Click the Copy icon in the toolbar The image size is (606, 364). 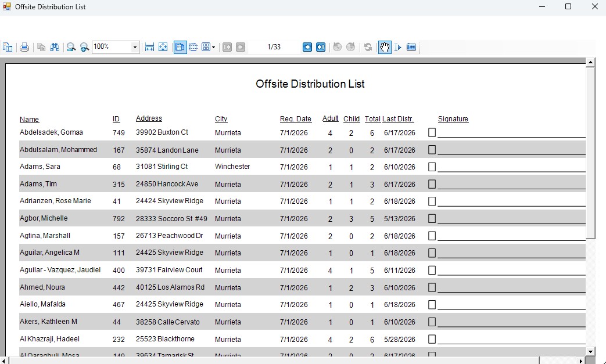[41, 47]
